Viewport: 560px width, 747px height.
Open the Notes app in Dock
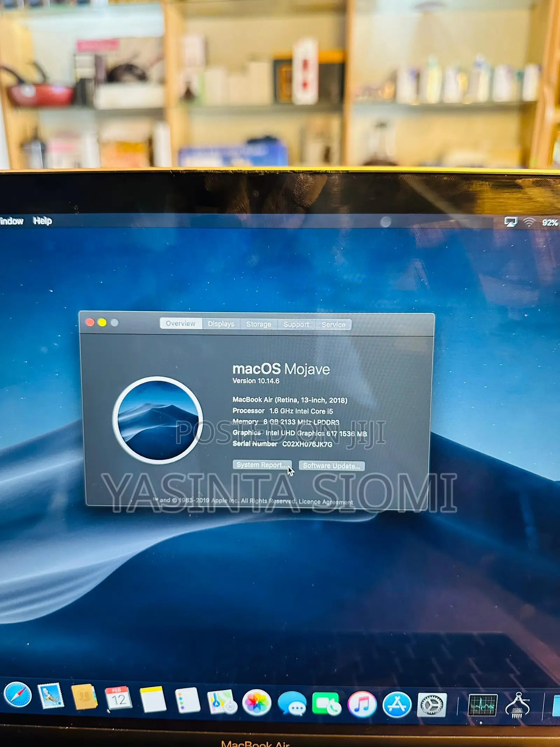pyautogui.click(x=153, y=699)
